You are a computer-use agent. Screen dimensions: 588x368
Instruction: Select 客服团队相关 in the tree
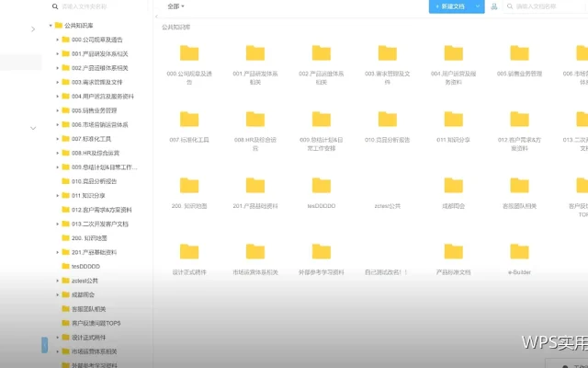tap(89, 309)
